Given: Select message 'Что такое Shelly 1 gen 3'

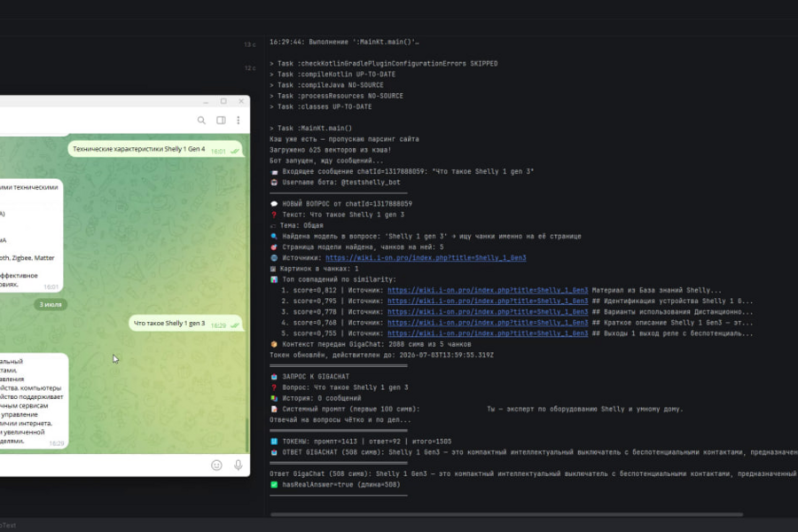Looking at the screenshot, I should coord(186,324).
